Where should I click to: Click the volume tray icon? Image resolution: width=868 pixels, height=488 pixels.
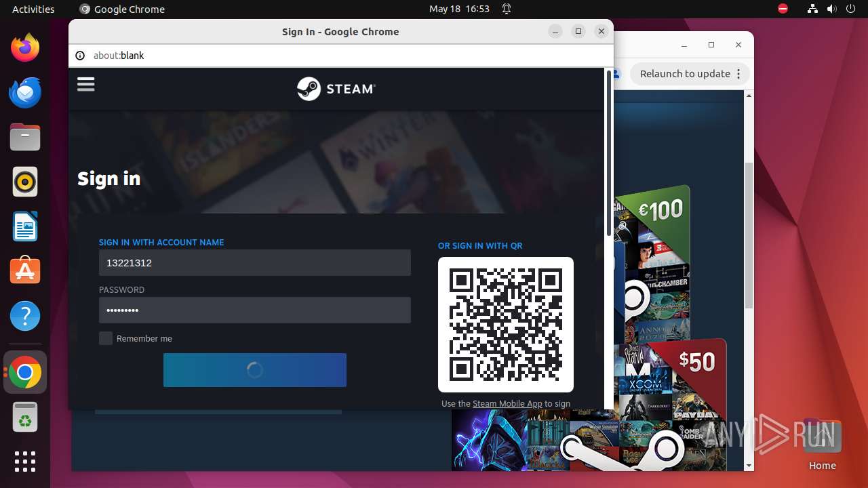(832, 9)
